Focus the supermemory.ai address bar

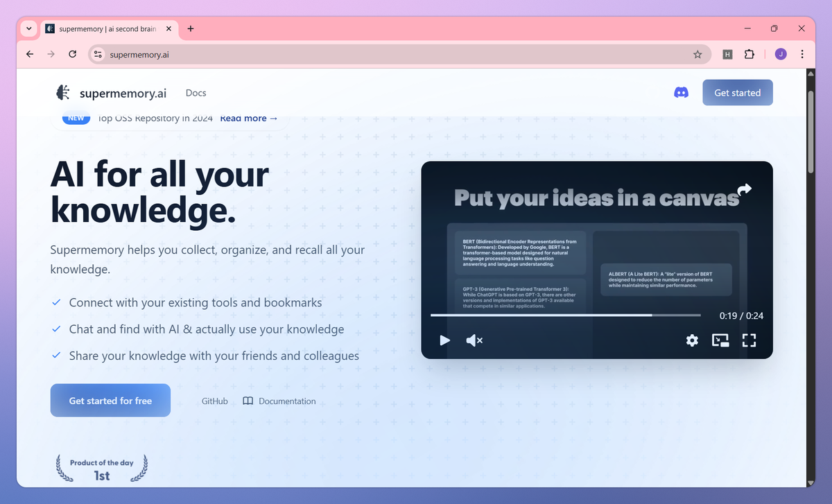pos(399,54)
